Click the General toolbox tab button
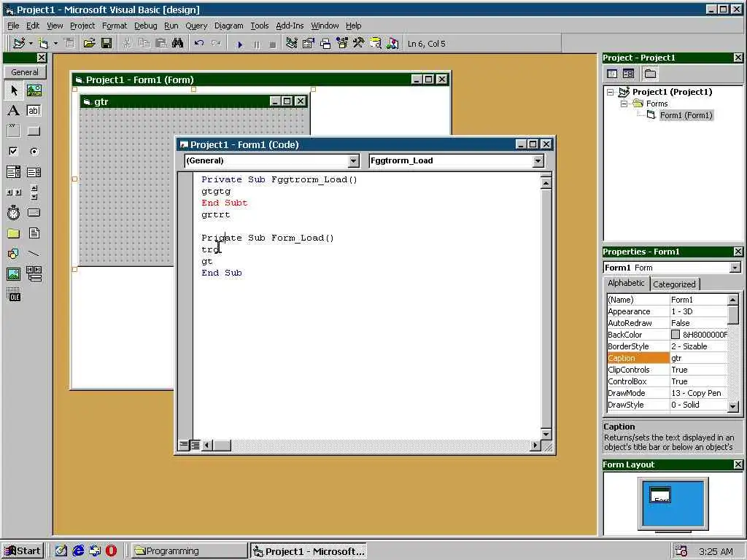 (25, 72)
